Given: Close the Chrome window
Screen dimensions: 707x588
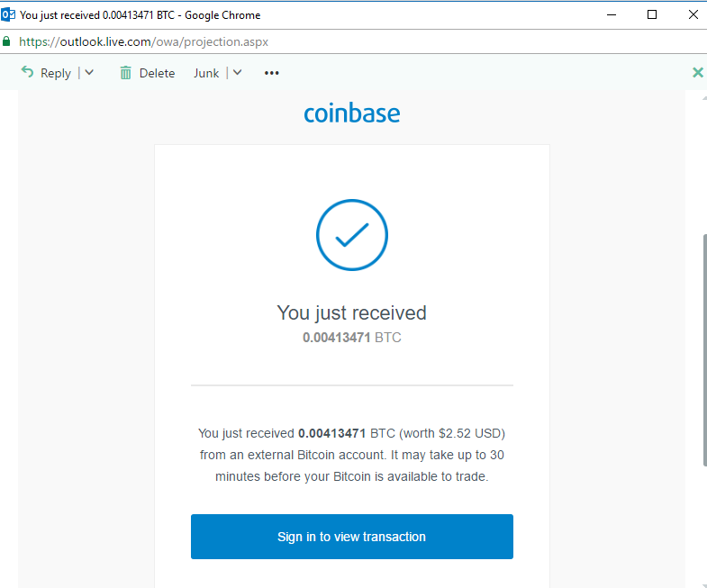Looking at the screenshot, I should 692,14.
